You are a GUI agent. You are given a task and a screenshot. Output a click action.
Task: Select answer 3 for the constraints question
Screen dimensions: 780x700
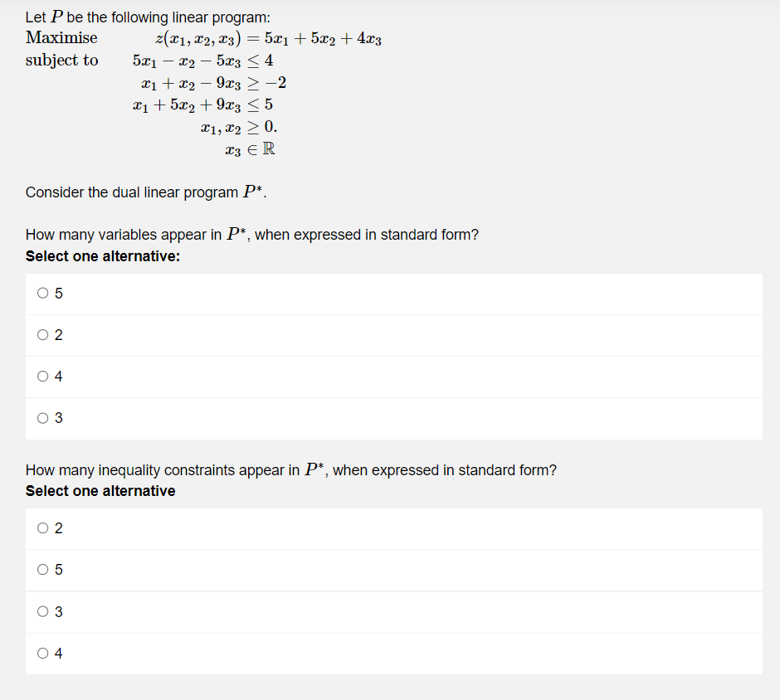[x=42, y=611]
